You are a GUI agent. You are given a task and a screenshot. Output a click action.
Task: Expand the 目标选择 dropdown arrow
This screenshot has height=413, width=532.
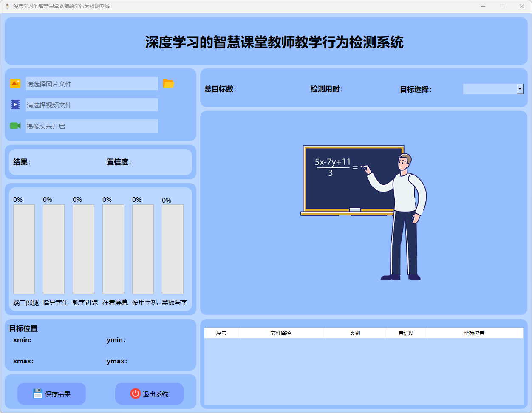click(520, 89)
